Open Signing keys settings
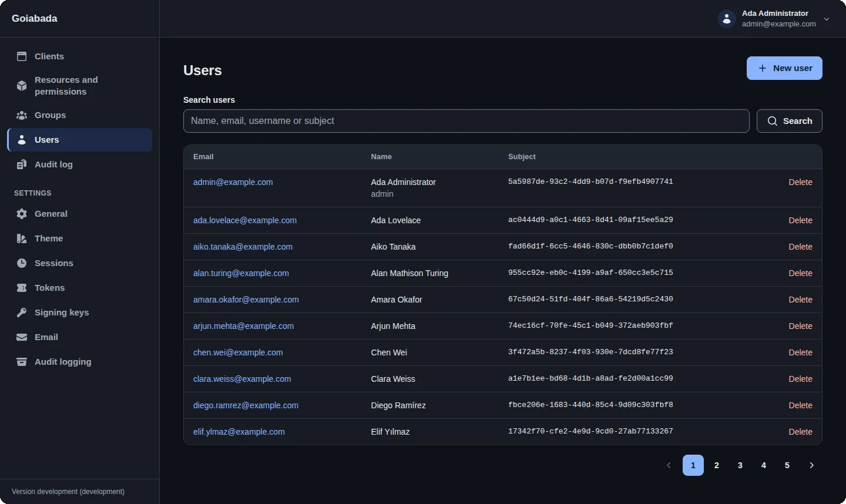This screenshot has width=846, height=504. [x=80, y=313]
